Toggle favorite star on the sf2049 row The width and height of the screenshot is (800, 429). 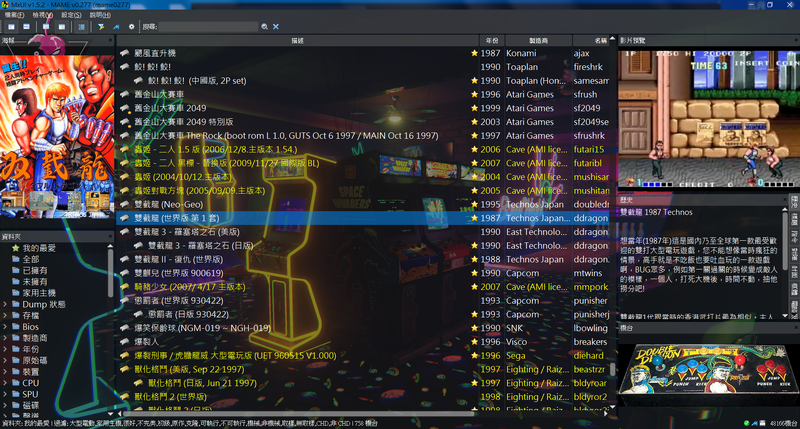(474, 108)
